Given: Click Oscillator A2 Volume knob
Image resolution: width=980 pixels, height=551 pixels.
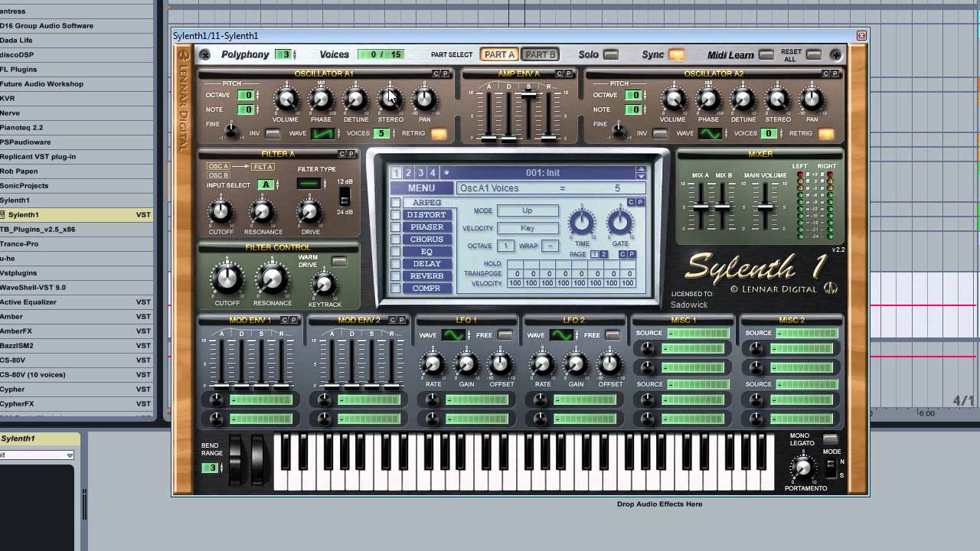Looking at the screenshot, I should [673, 99].
